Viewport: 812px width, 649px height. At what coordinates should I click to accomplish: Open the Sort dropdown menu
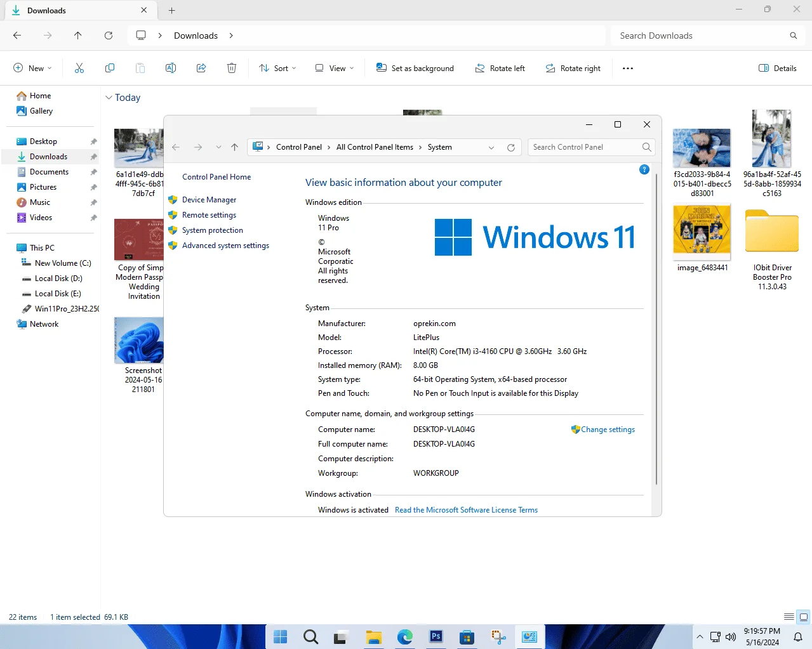[277, 68]
